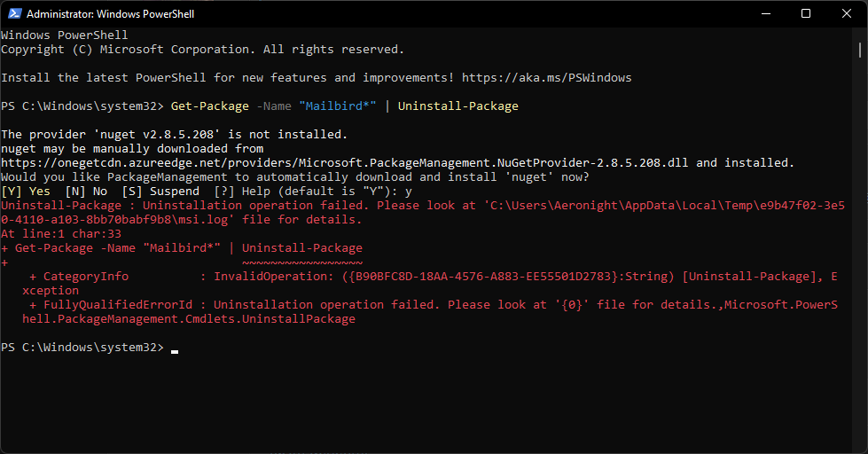
Task: Click the Microsoft Corporation copyright line
Action: pyautogui.click(x=202, y=50)
